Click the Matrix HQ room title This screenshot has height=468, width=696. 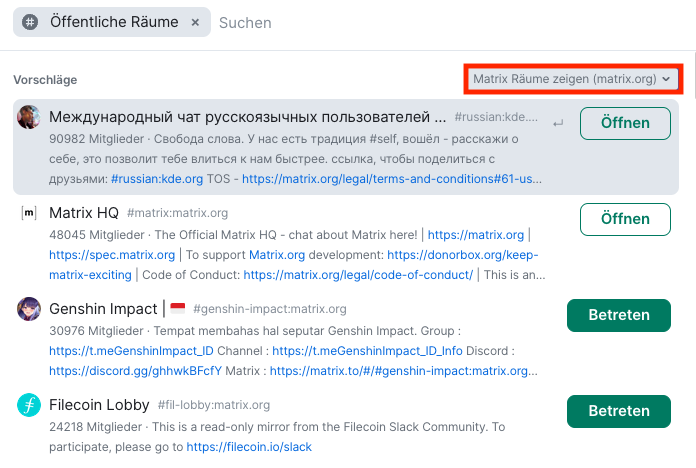point(84,213)
